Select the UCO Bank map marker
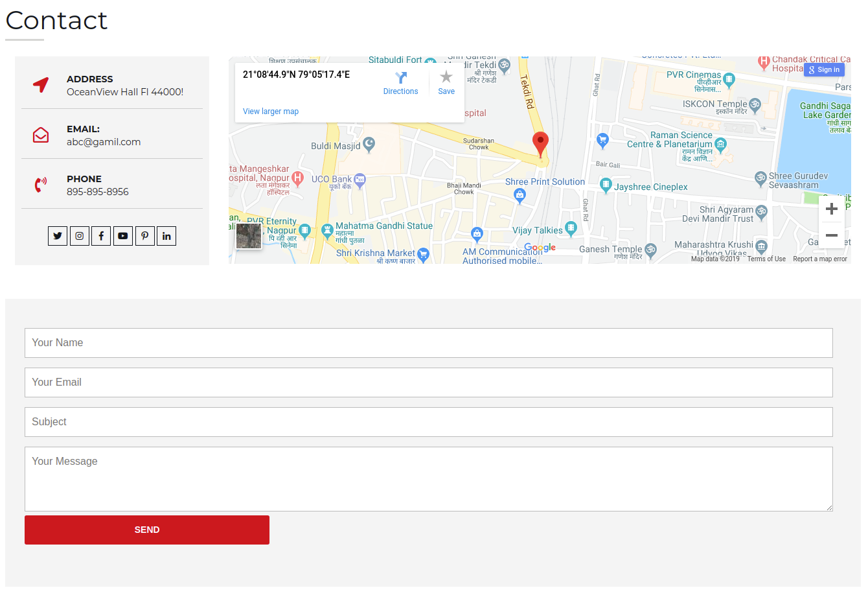 (360, 180)
